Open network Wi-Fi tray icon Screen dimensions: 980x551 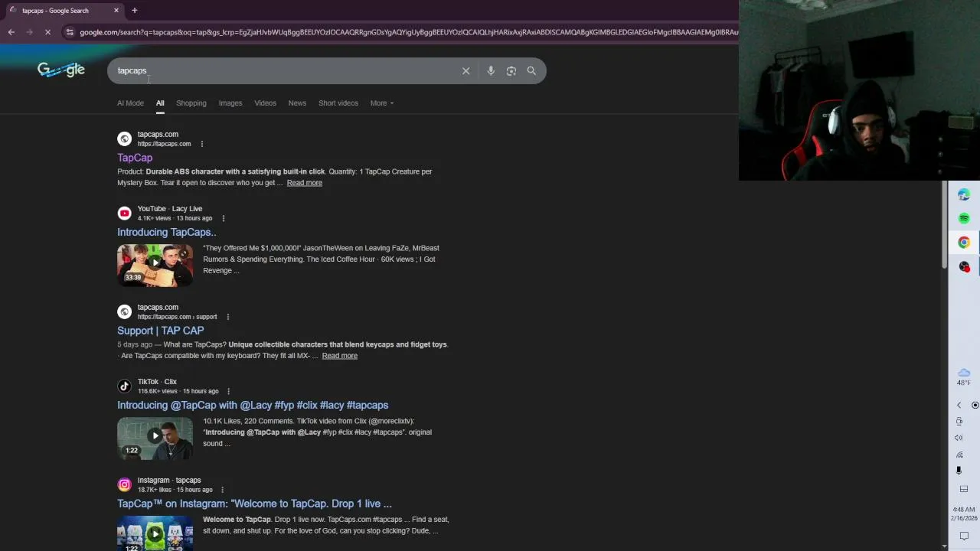pyautogui.click(x=959, y=455)
